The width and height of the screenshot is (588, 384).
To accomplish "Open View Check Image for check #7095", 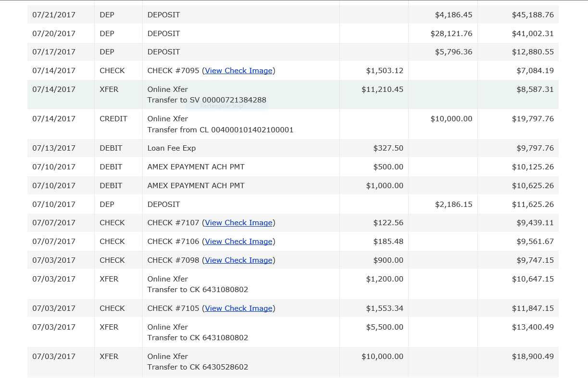I will click(239, 71).
